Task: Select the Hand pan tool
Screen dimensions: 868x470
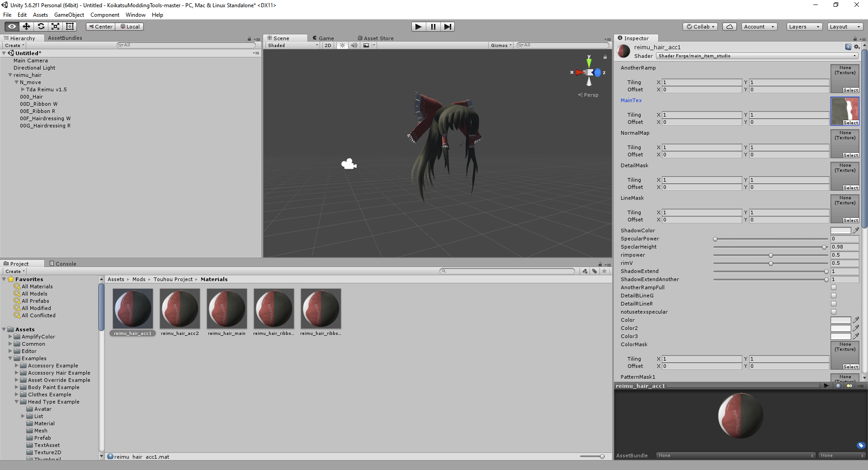Action: pyautogui.click(x=11, y=26)
